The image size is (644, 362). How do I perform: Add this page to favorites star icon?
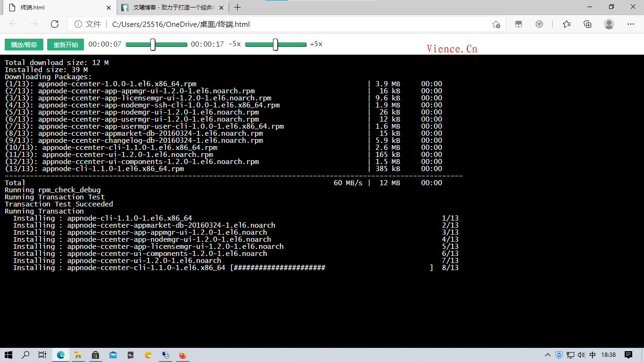click(x=496, y=24)
